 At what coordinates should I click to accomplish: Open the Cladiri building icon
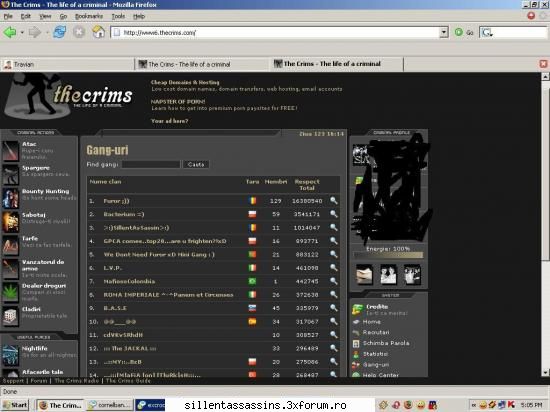(x=10, y=316)
